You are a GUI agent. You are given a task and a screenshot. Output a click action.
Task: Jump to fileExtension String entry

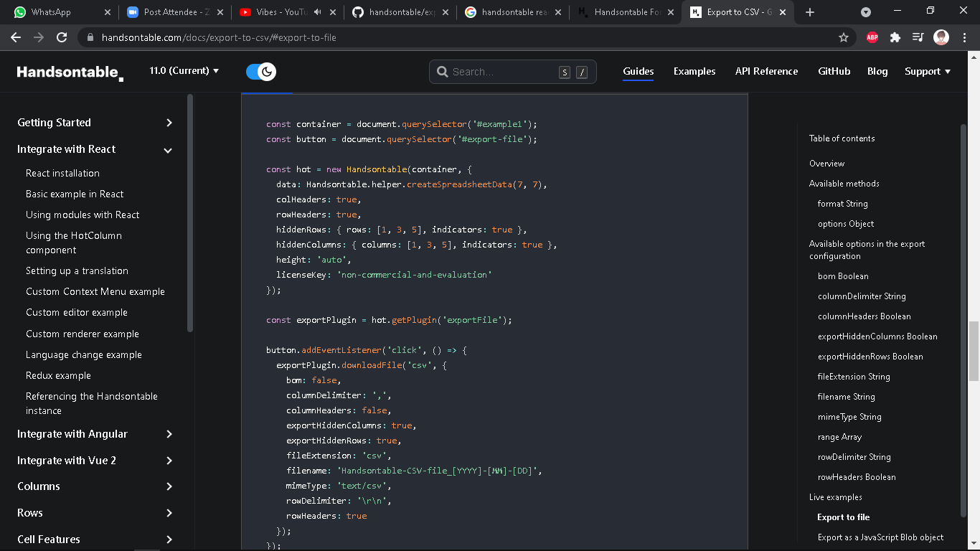[x=854, y=377]
